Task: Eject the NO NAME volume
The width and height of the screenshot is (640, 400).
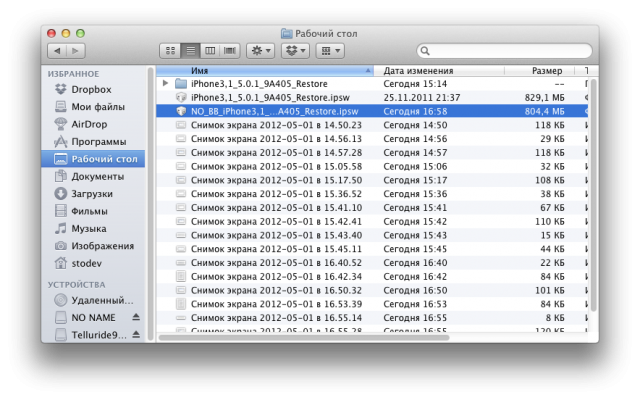Action: (136, 317)
